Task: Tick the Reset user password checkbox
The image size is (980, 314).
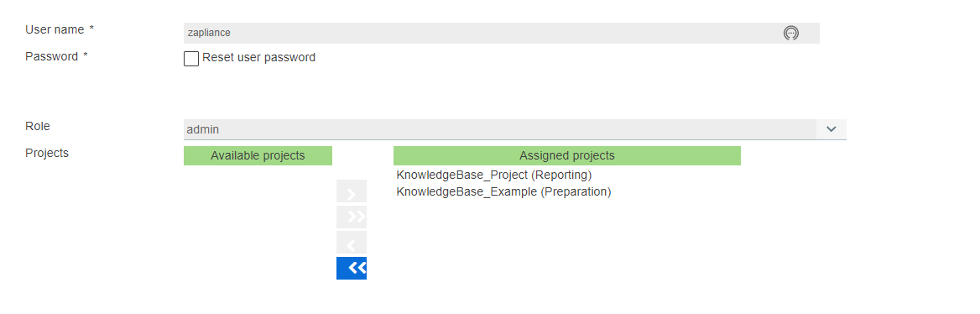Action: click(x=191, y=59)
